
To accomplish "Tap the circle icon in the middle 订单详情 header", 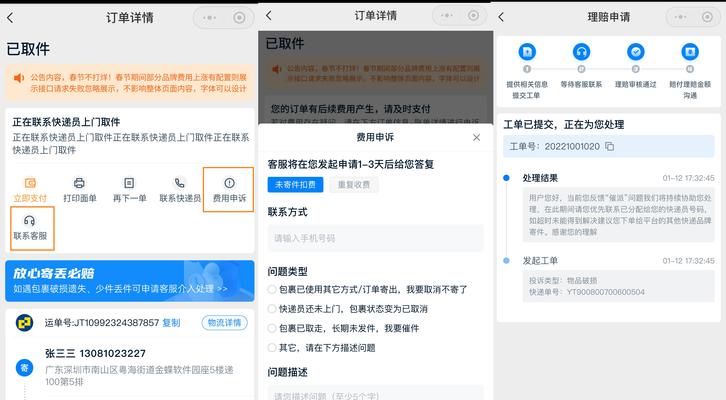I will 473,16.
